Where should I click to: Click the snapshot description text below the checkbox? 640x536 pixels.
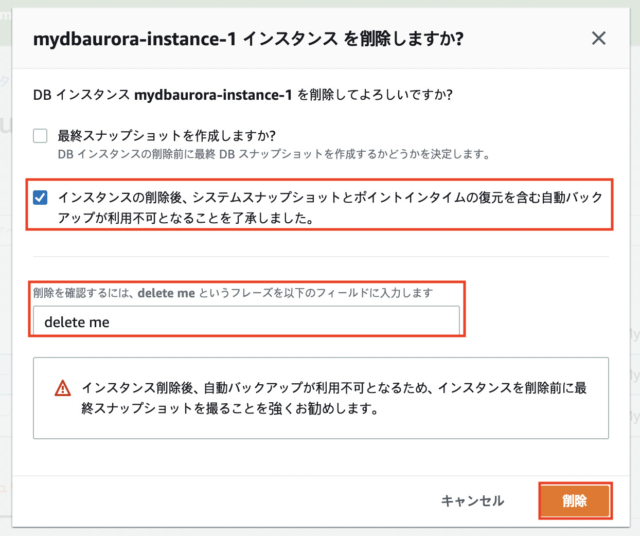(x=273, y=154)
